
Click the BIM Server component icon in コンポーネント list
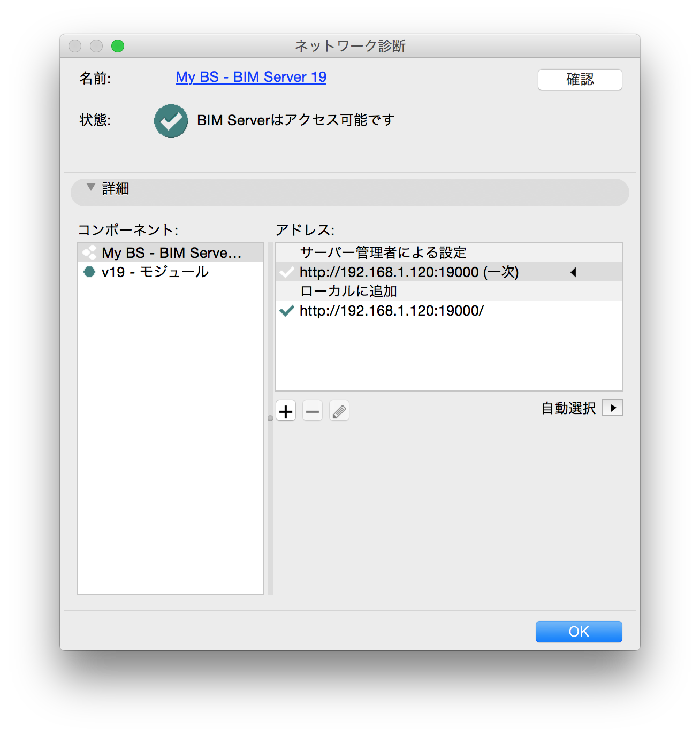pyautogui.click(x=89, y=251)
